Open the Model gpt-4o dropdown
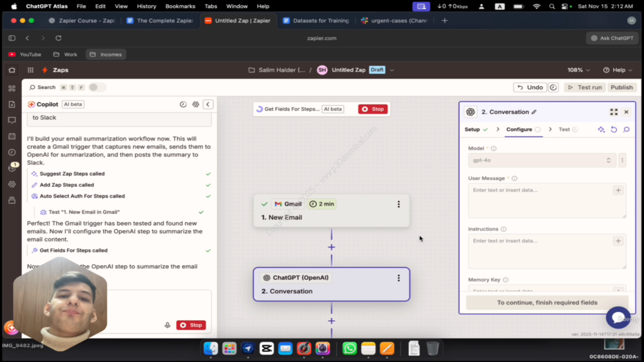This screenshot has width=644, height=362. point(542,160)
